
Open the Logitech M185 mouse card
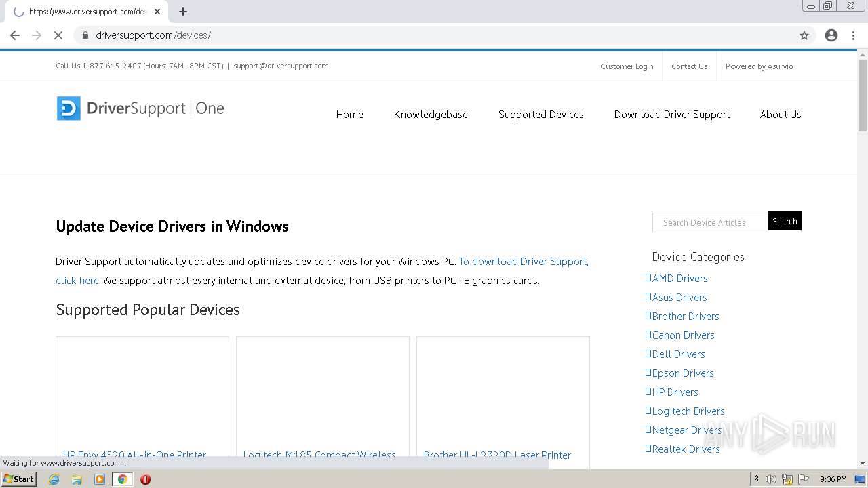pyautogui.click(x=323, y=403)
